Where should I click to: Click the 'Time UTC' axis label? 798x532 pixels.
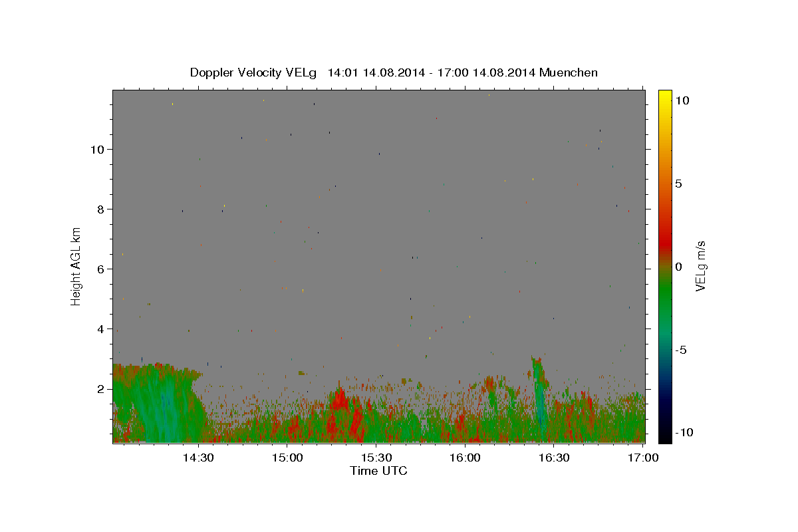pos(378,471)
